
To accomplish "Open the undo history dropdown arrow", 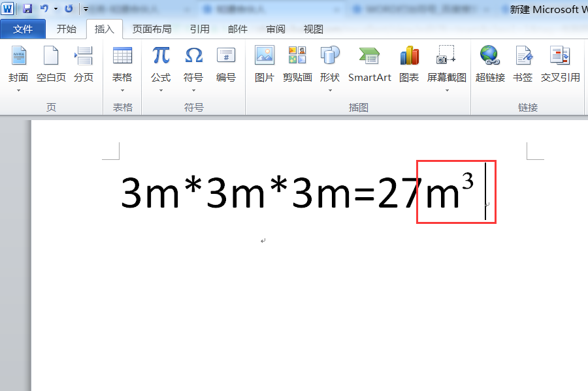I will pyautogui.click(x=56, y=8).
